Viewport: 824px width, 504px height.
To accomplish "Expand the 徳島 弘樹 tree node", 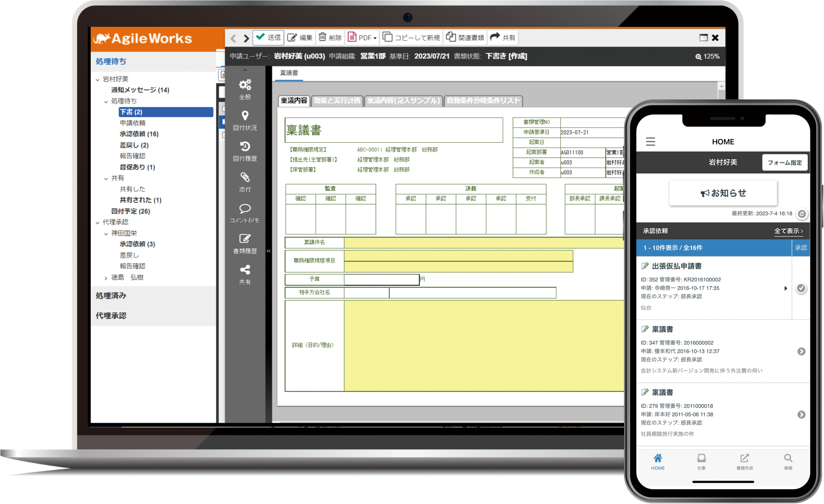I will (107, 277).
